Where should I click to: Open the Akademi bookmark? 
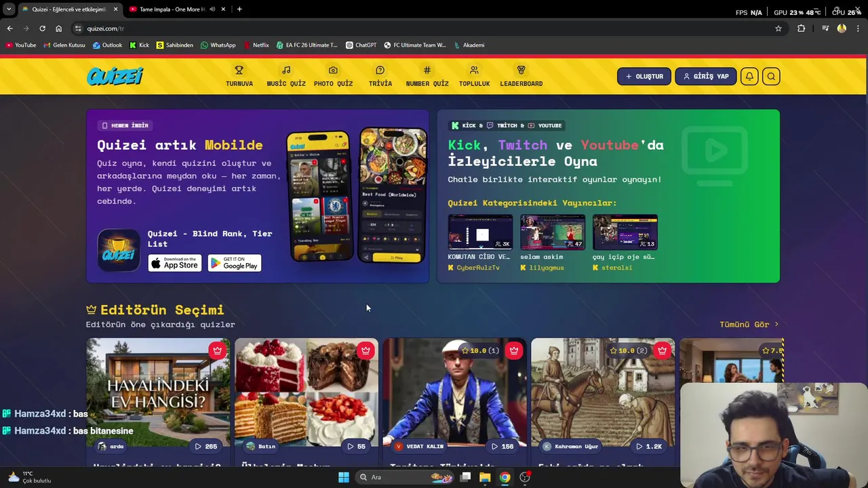pos(469,45)
